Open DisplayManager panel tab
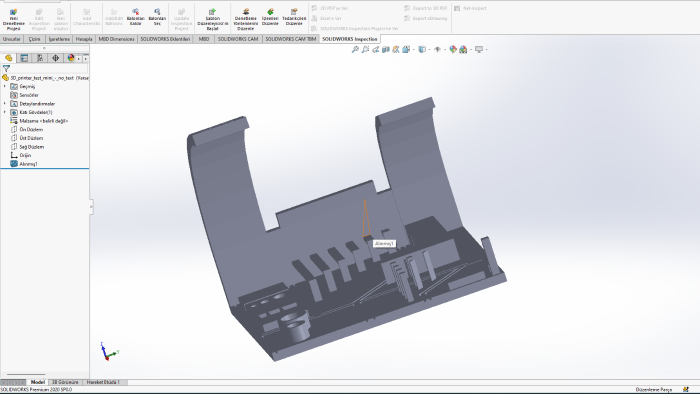The height and width of the screenshot is (394, 700). click(x=71, y=58)
